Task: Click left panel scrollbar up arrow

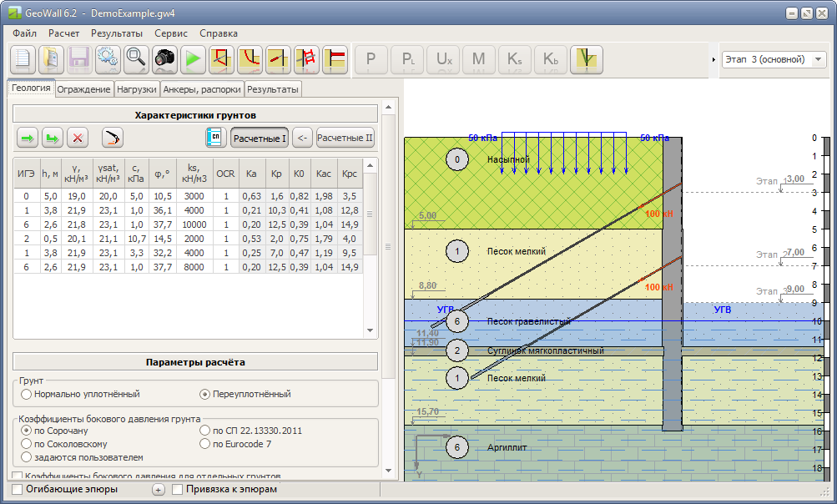Action: (389, 108)
